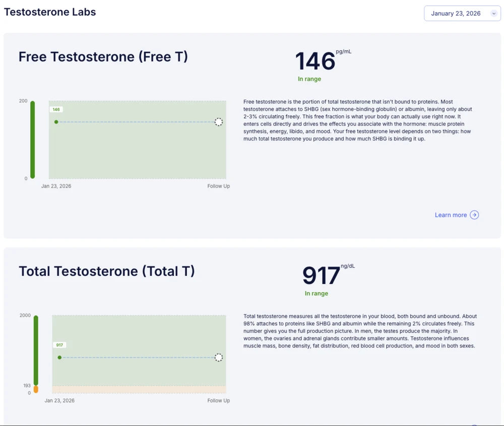Image resolution: width=504 pixels, height=426 pixels.
Task: Click the green range bar of Free Testosterone
Action: pyautogui.click(x=32, y=139)
